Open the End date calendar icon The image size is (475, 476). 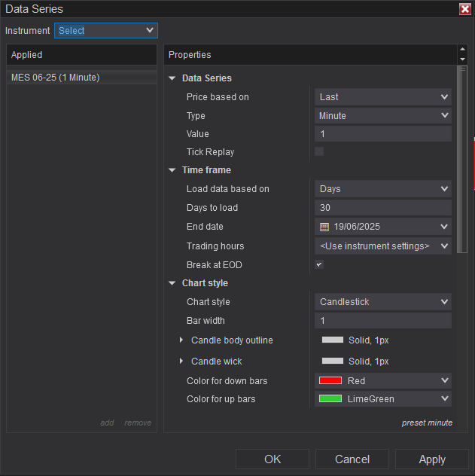pyautogui.click(x=324, y=227)
